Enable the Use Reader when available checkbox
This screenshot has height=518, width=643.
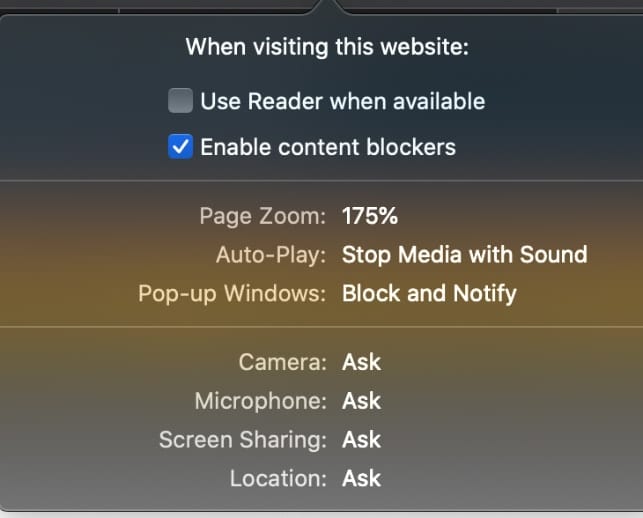(180, 101)
